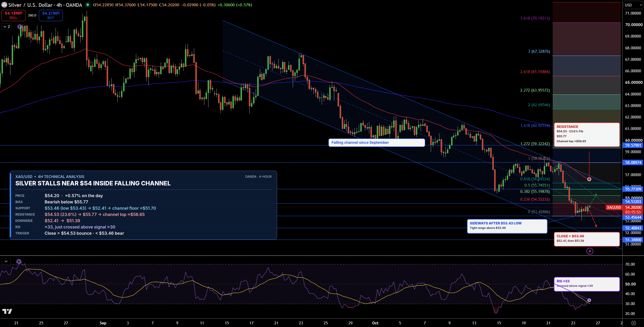Select the 58.08974 price level label
The height and width of the screenshot is (327, 644).
(x=633, y=163)
